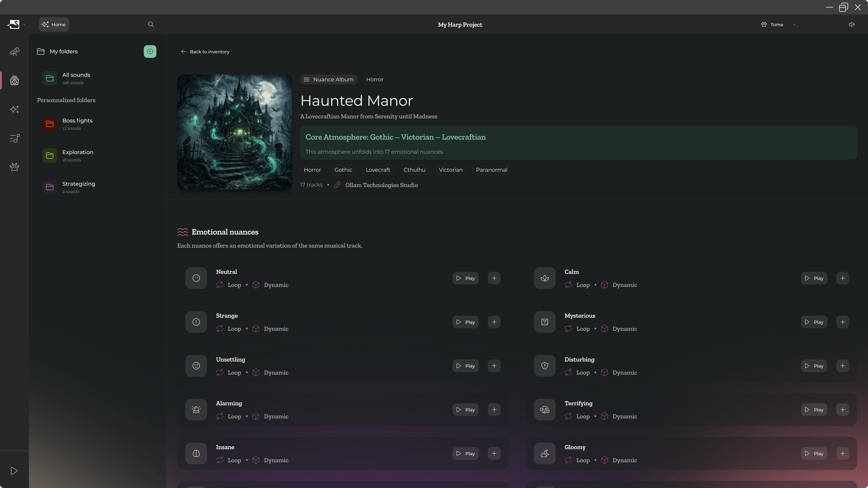Add a new folder with green plus
This screenshot has height=488, width=868.
coord(150,52)
